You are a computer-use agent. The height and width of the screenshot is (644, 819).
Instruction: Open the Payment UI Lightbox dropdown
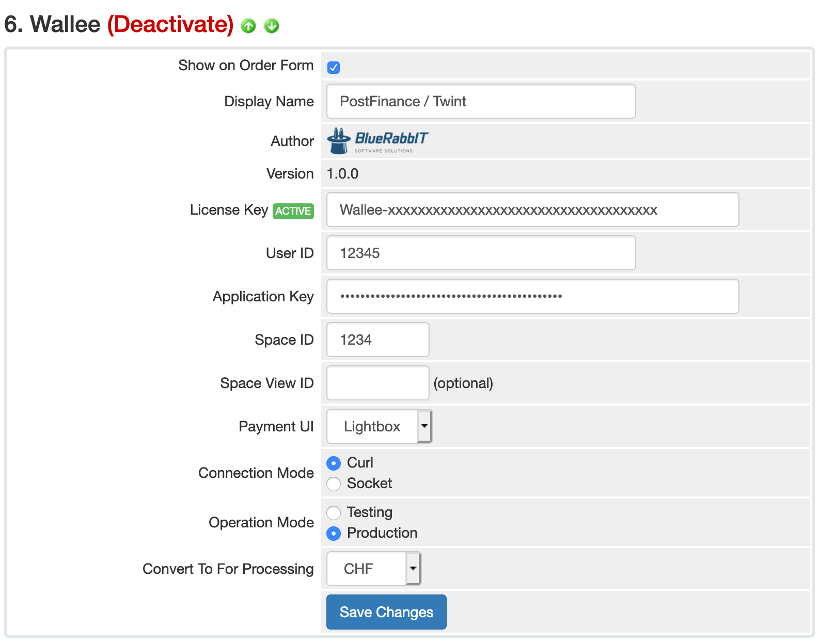coord(379,426)
